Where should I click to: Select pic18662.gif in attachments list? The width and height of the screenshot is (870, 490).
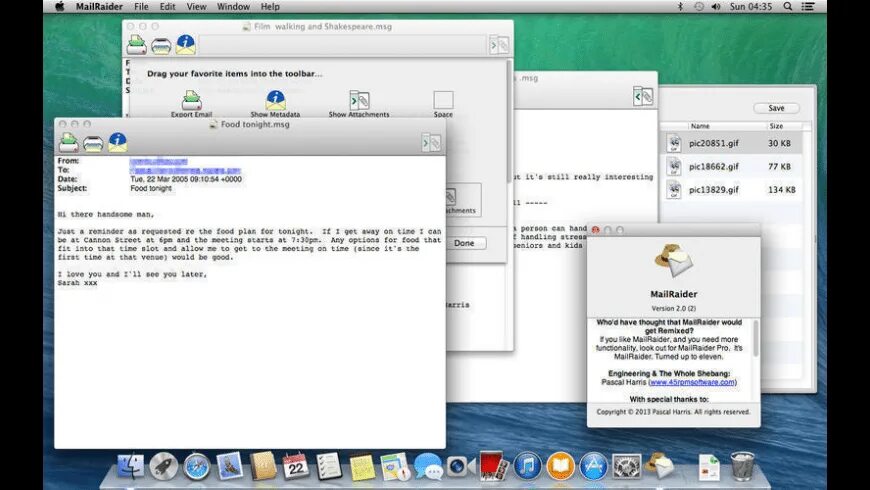[x=732, y=166]
